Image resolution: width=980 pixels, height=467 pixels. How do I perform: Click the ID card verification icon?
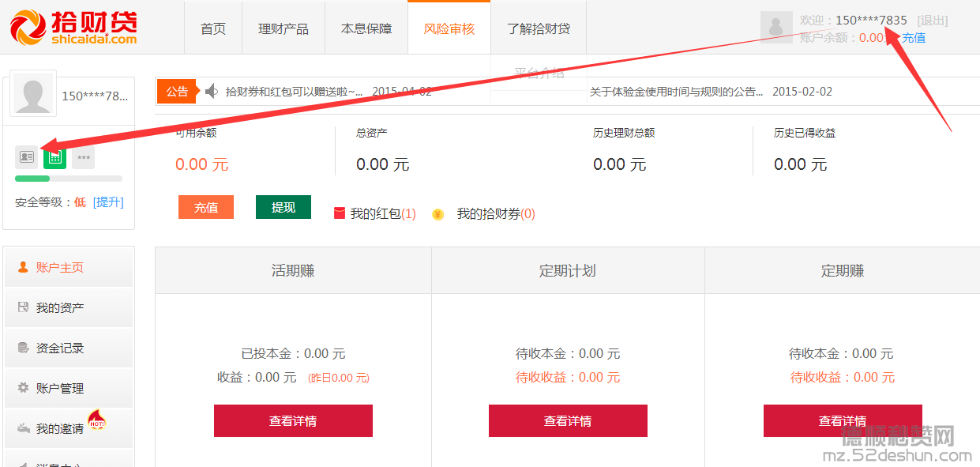[x=26, y=156]
